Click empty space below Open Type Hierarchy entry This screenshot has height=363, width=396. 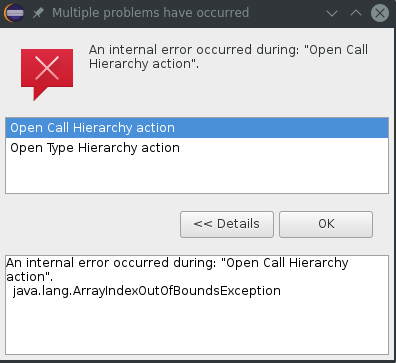197,175
